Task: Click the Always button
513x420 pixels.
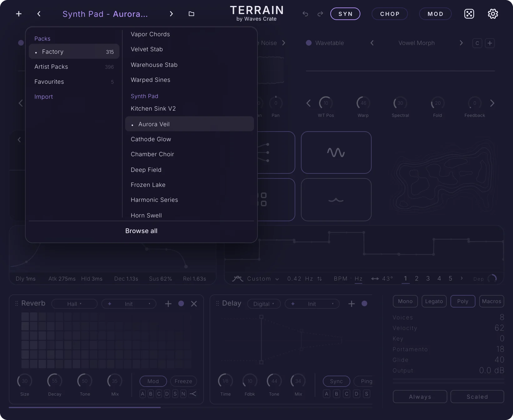Action: (x=420, y=397)
